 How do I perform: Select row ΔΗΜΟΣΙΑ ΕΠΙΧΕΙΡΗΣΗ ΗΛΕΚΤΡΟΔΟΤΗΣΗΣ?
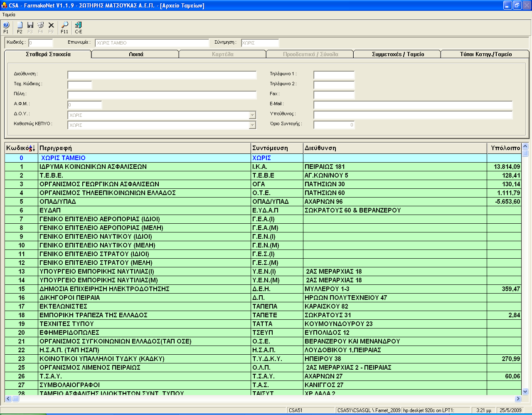[x=263, y=289]
